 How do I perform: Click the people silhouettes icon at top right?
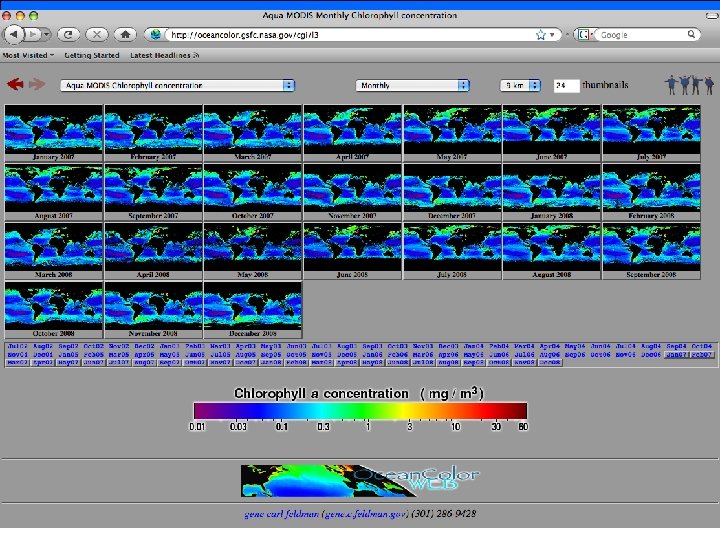tap(691, 84)
